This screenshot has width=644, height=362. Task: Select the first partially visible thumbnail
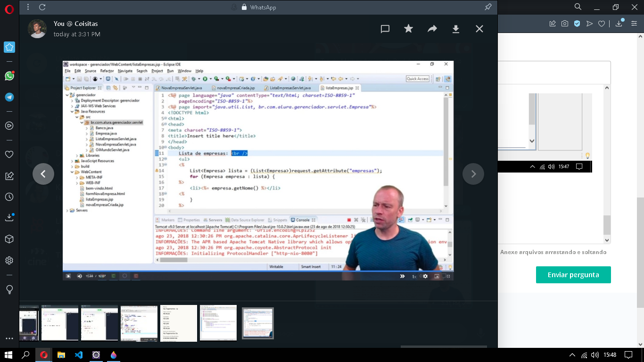click(x=29, y=323)
